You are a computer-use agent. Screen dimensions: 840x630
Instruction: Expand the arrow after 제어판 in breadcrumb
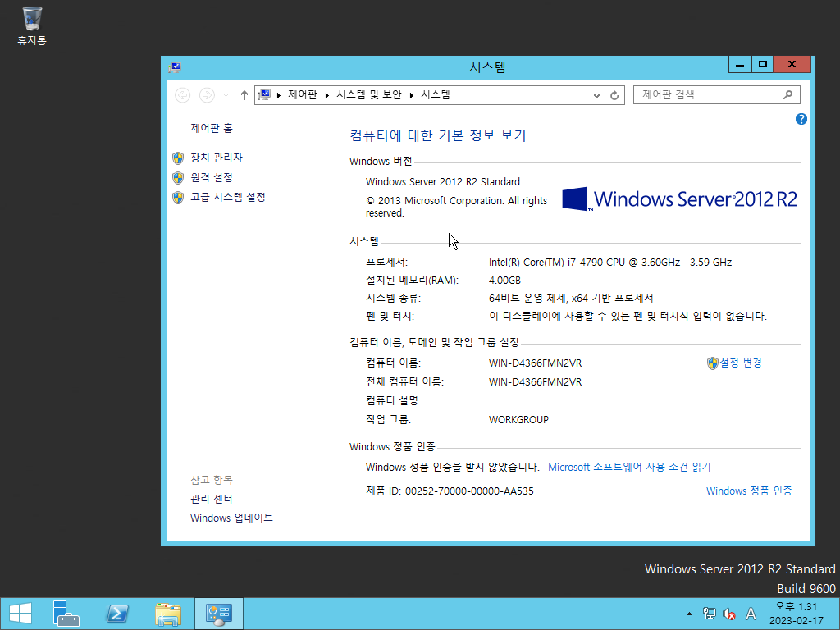pyautogui.click(x=326, y=95)
